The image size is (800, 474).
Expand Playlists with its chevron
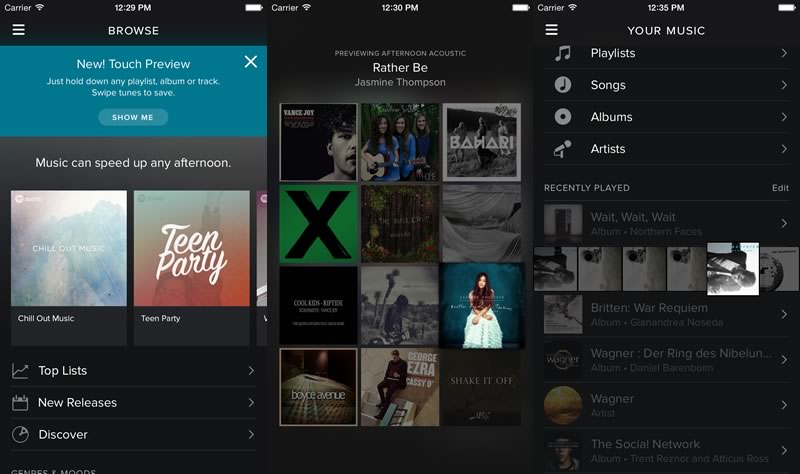[x=784, y=53]
